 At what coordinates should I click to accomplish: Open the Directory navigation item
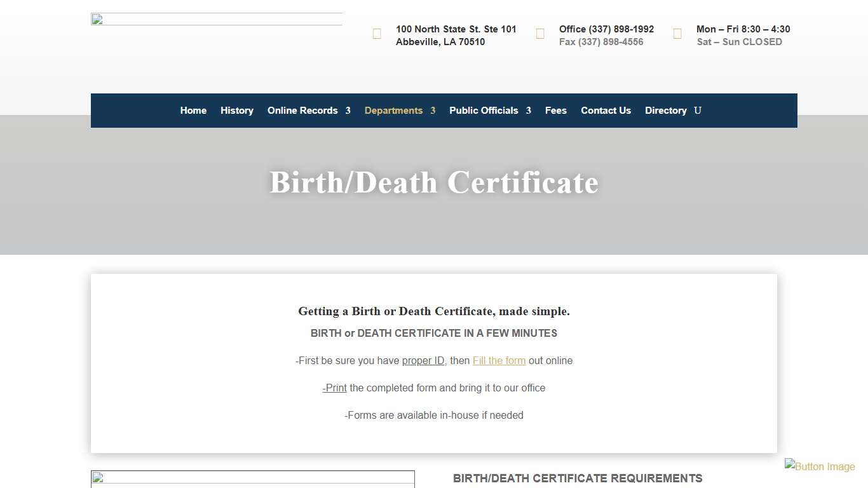665,111
